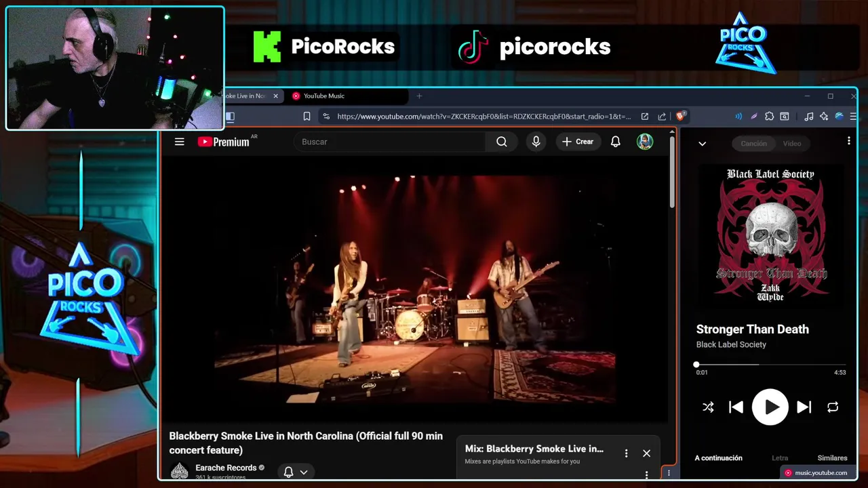Open Leo AI sparkle icon in toolbar
Screen dimensions: 868x488
click(824, 117)
